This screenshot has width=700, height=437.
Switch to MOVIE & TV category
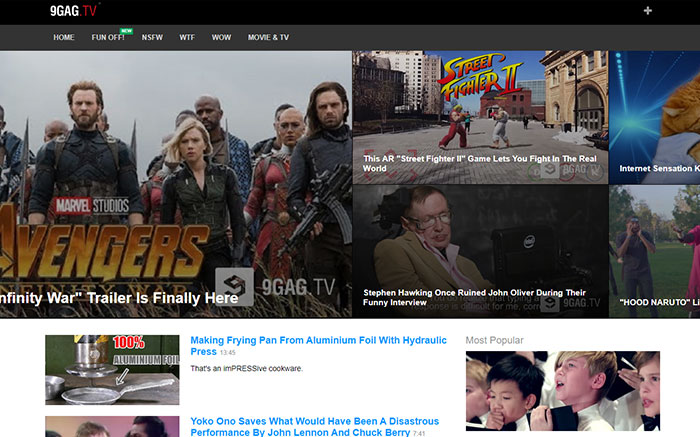pos(268,37)
